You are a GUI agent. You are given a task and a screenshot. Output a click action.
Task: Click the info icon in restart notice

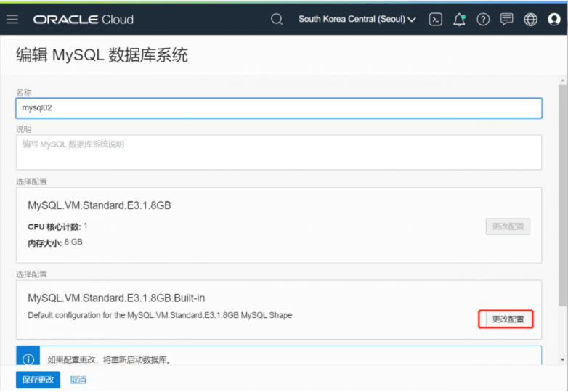(x=28, y=359)
